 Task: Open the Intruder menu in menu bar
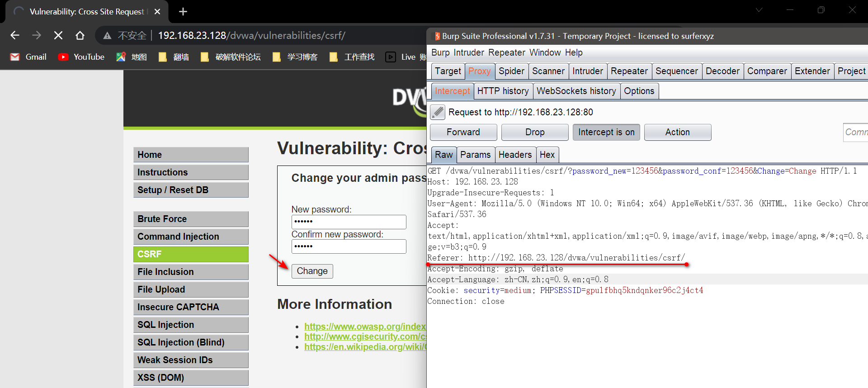click(x=468, y=52)
